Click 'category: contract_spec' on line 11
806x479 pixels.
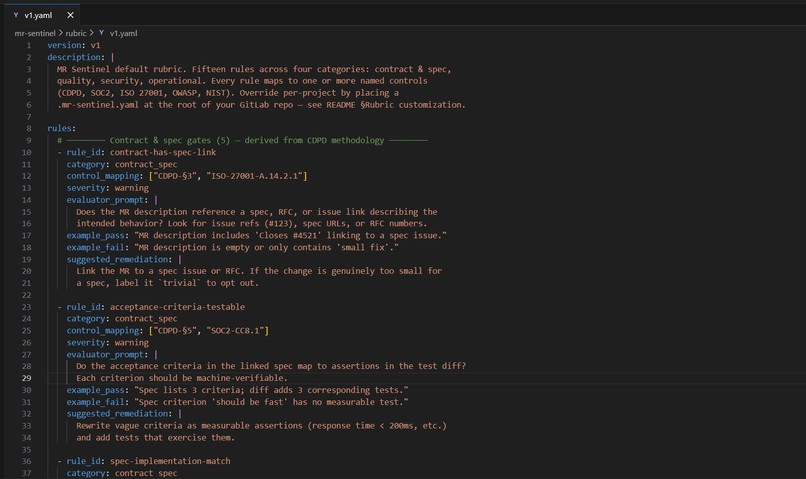(122, 164)
